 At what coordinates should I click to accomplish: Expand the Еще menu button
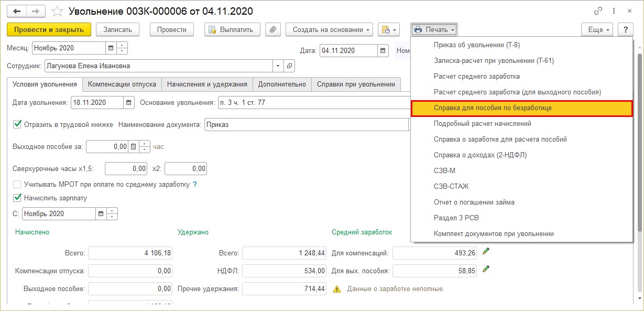click(x=597, y=30)
